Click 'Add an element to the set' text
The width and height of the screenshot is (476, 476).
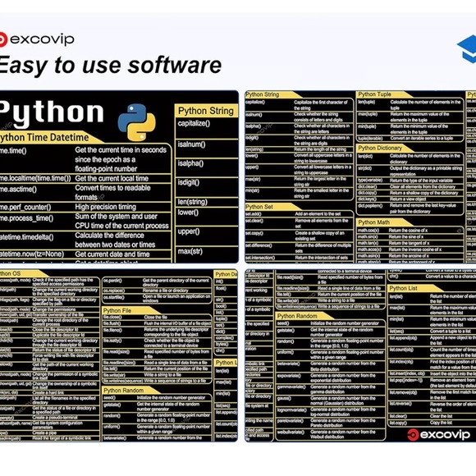coord(318,214)
